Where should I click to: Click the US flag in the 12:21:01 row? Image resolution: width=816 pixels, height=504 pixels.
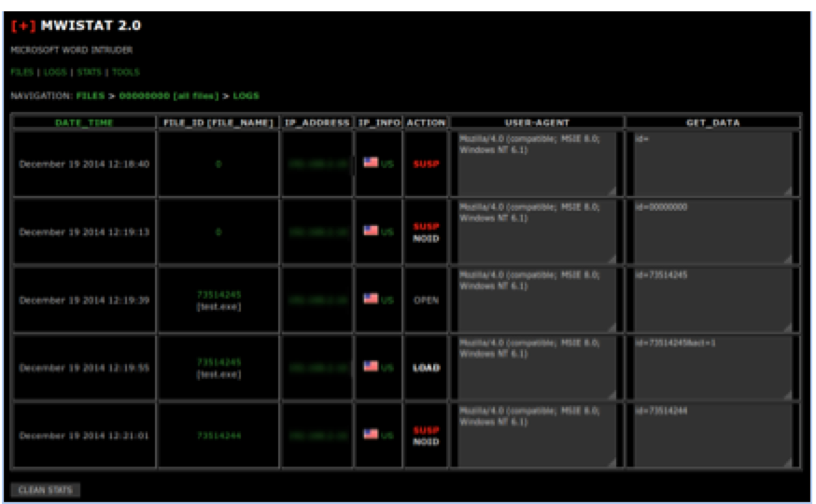click(x=371, y=434)
